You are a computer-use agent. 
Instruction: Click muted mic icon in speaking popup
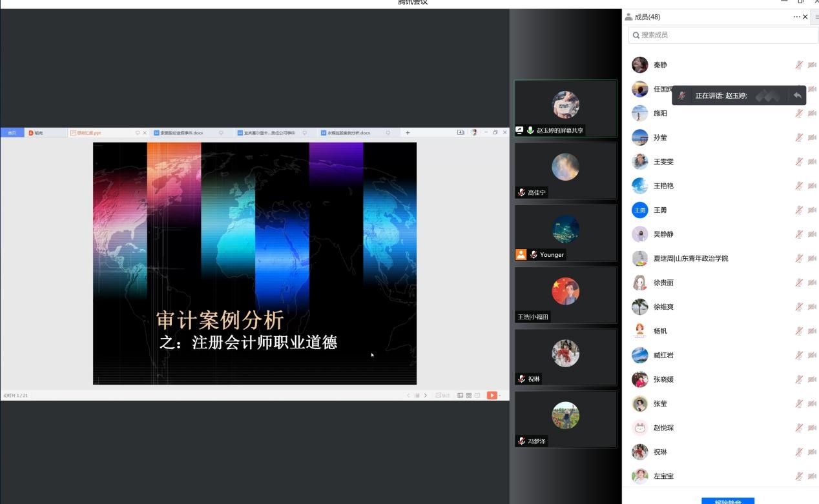point(681,96)
